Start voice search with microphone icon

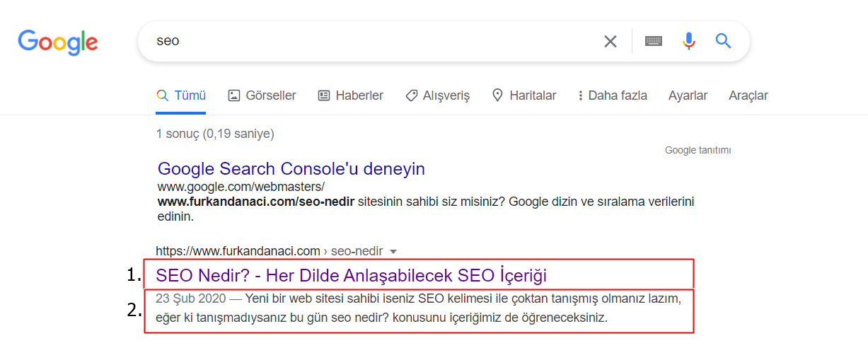[x=688, y=41]
